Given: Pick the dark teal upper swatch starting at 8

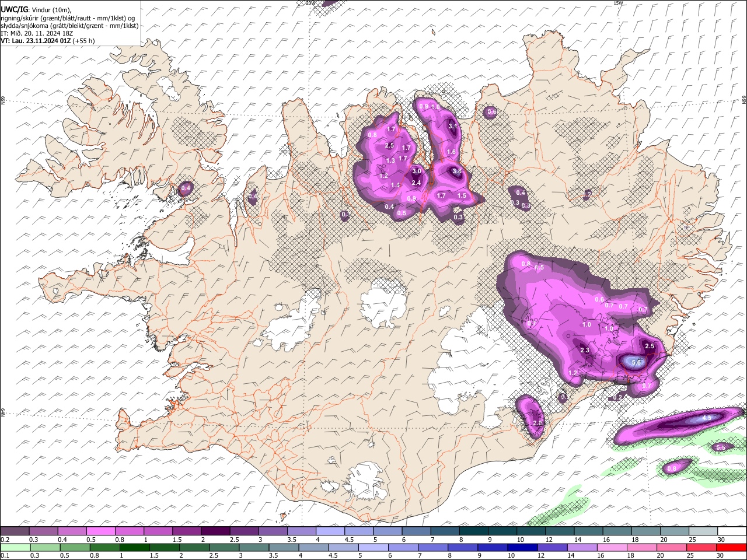Looking at the screenshot, I should click(473, 531).
